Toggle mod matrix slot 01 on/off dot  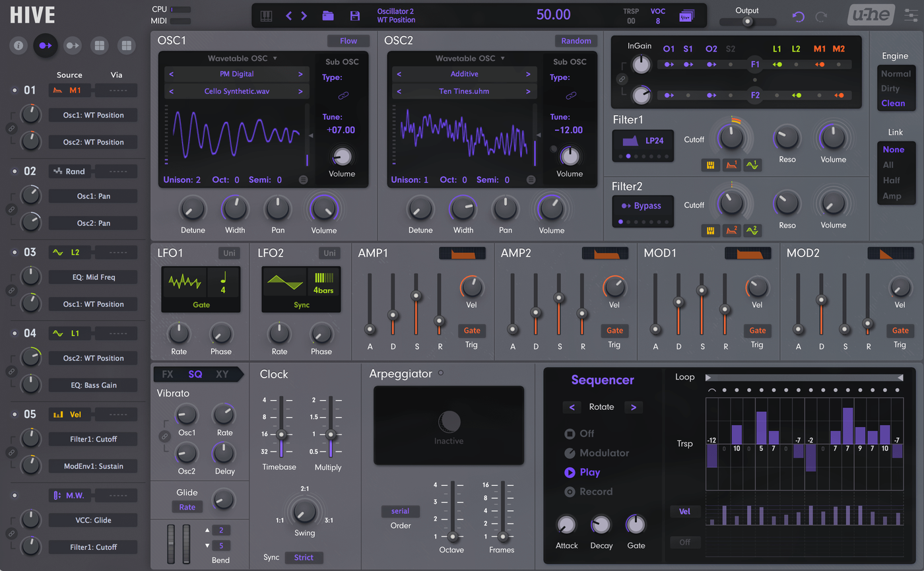(15, 90)
